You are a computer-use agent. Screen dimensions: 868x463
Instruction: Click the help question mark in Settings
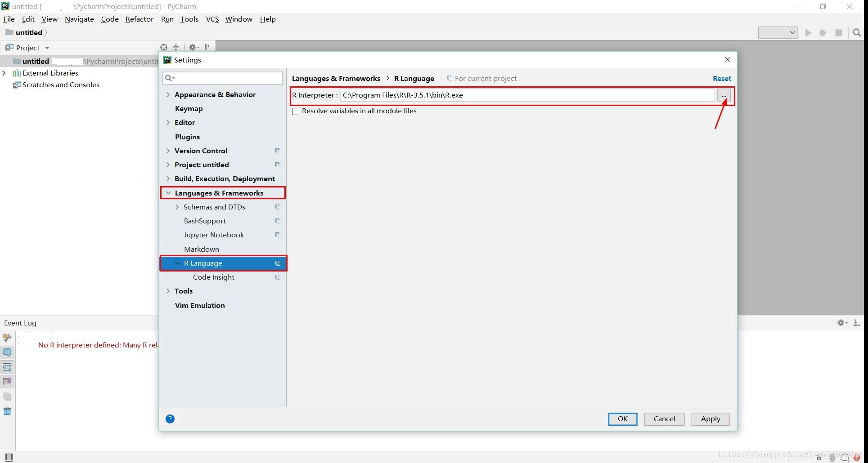170,419
